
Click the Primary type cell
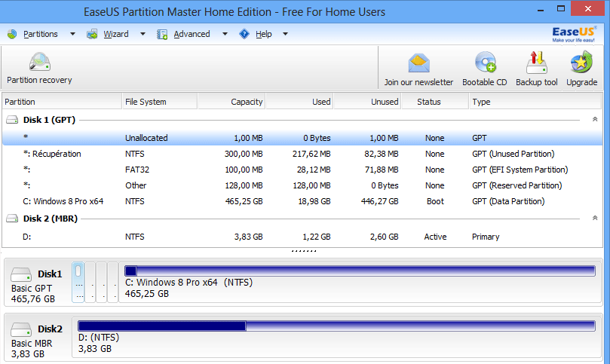point(486,237)
